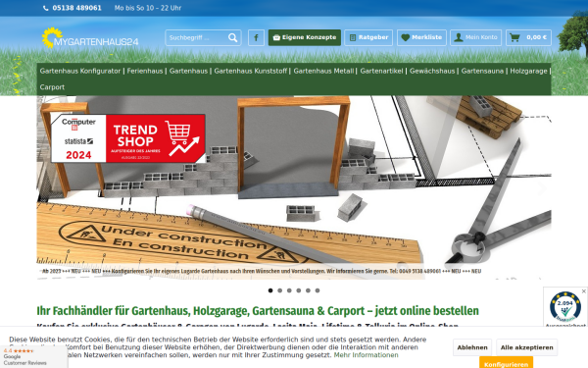
Task: Open Mehr Informationen cookie link
Action: 366,355
